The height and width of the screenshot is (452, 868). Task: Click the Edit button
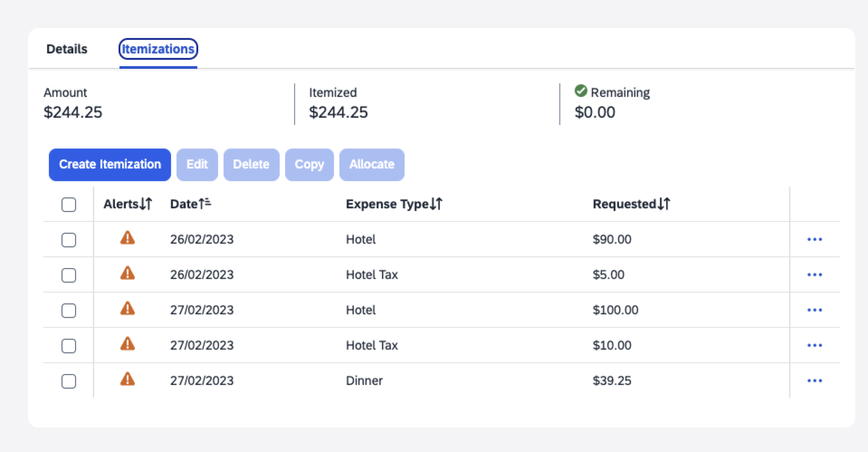197,164
